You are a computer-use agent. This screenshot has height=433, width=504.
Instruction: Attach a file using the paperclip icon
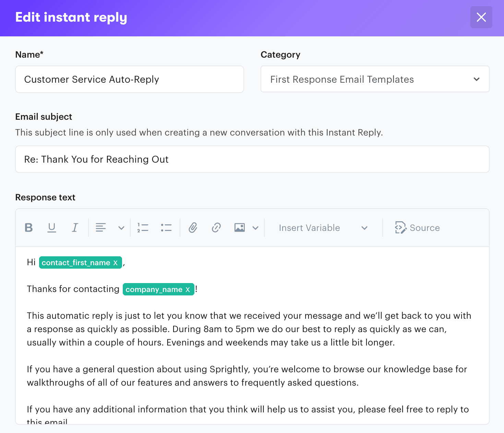[x=193, y=227]
